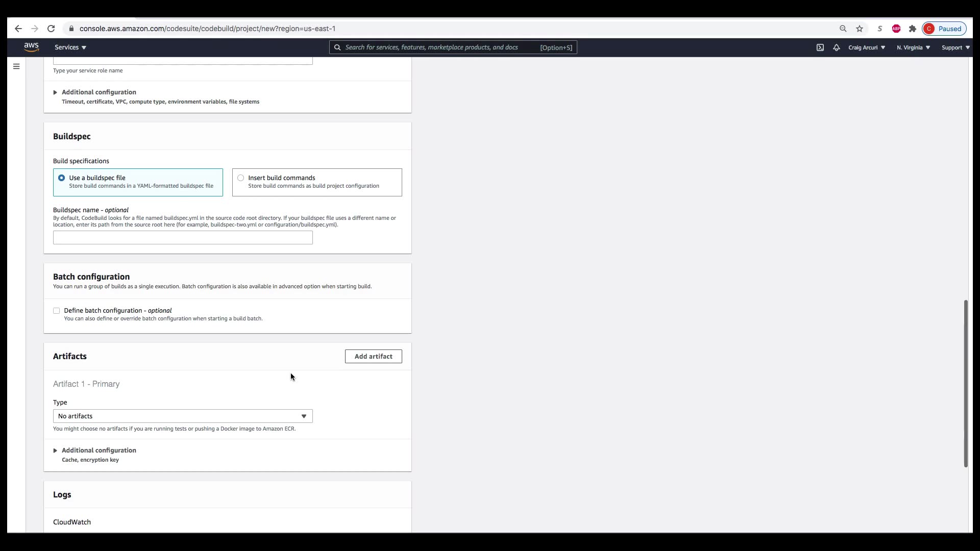Open the notifications bell icon

pos(836,47)
